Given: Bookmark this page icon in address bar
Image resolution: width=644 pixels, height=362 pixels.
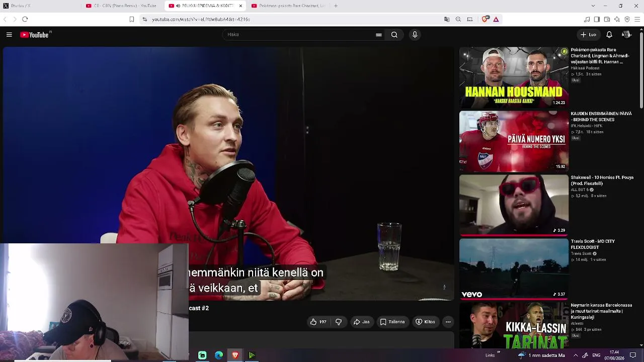Looking at the screenshot, I should 131,19.
